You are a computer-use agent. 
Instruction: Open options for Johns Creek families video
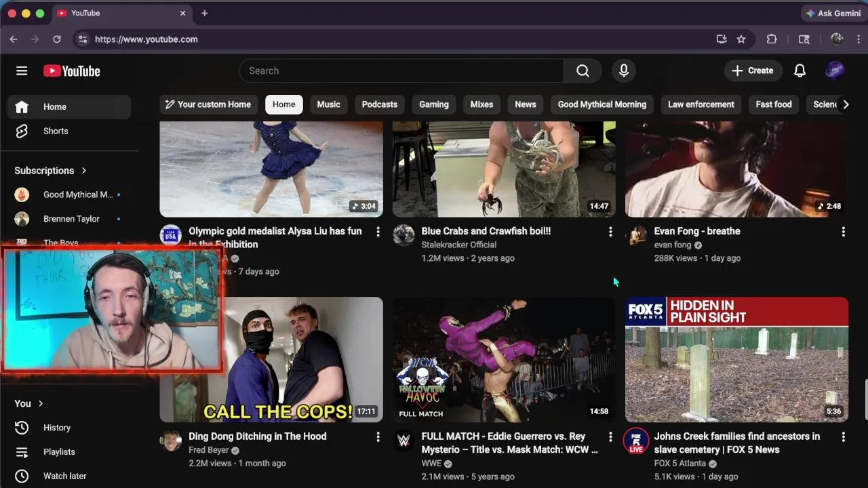[x=843, y=437]
